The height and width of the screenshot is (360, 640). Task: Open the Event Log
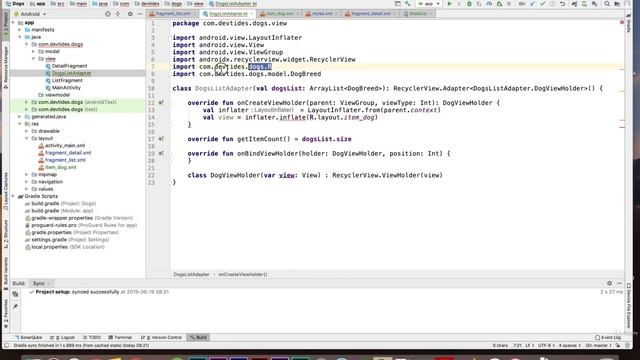(608, 338)
